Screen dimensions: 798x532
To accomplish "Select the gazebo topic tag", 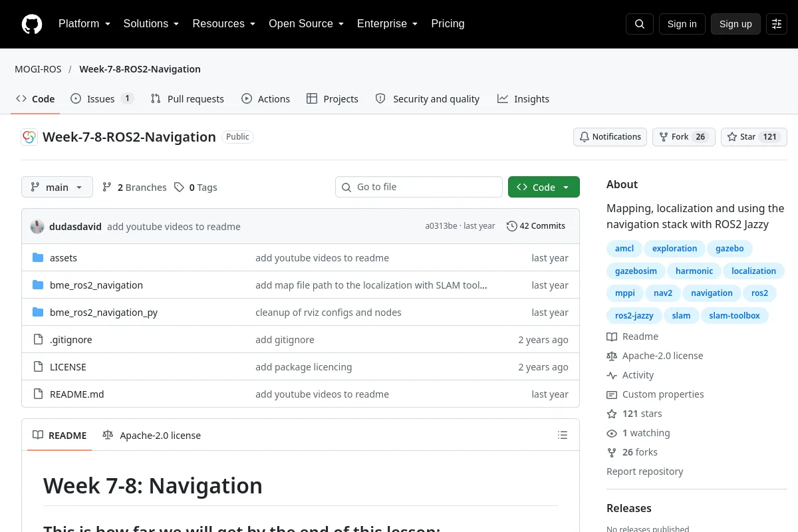I will [730, 249].
